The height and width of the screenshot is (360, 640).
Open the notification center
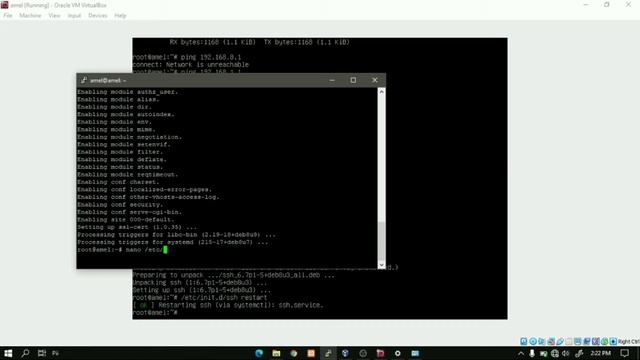tap(625, 353)
